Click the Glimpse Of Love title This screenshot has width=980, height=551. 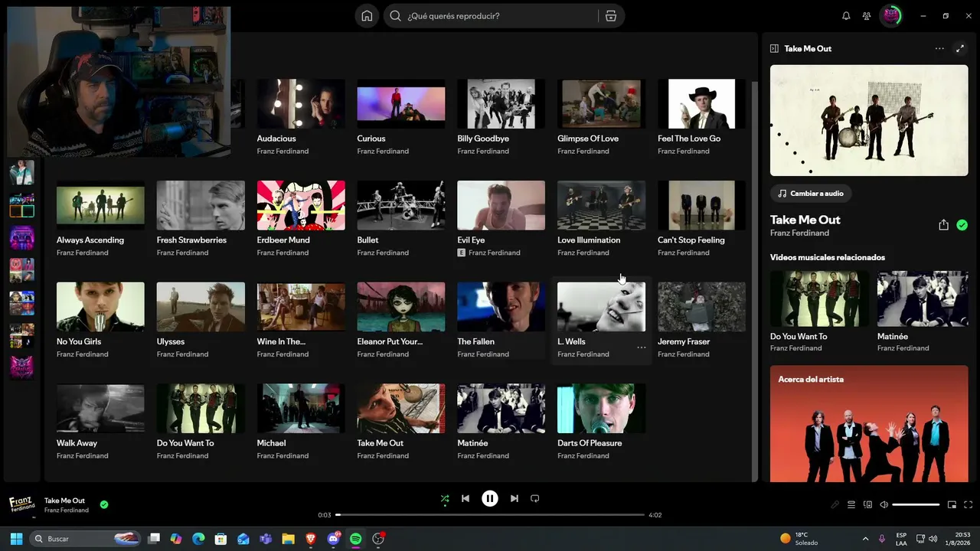click(x=588, y=139)
